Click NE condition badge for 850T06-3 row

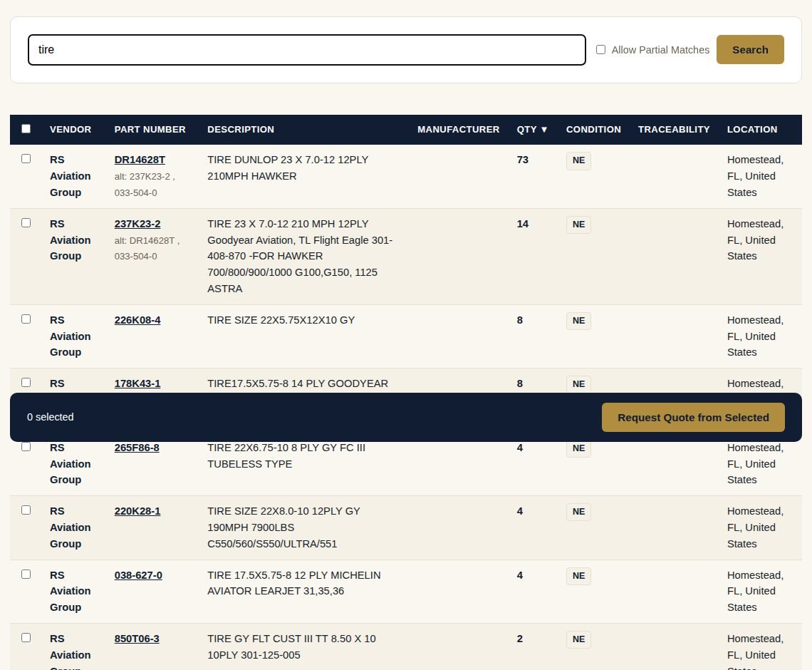(x=578, y=639)
